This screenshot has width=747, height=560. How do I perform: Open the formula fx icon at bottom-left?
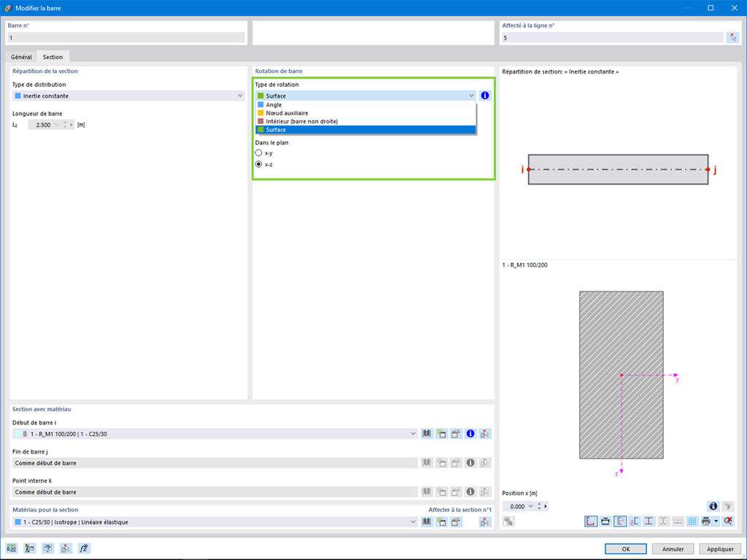pos(84,548)
